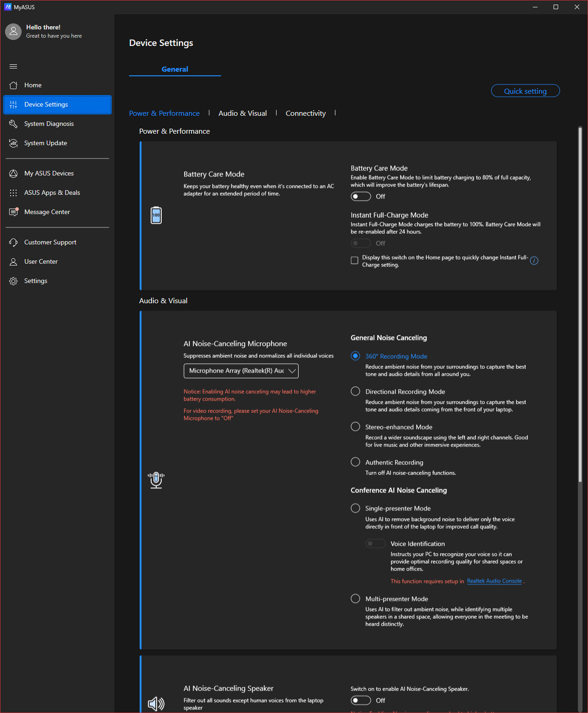Collapse the sidebar with hamburger icon
The height and width of the screenshot is (713, 588).
[13, 66]
